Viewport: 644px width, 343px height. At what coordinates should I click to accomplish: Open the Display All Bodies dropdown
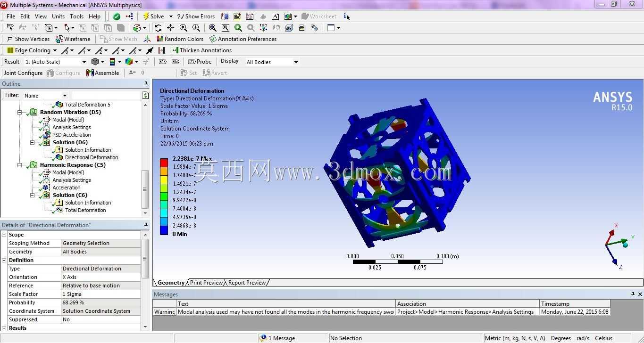[296, 62]
